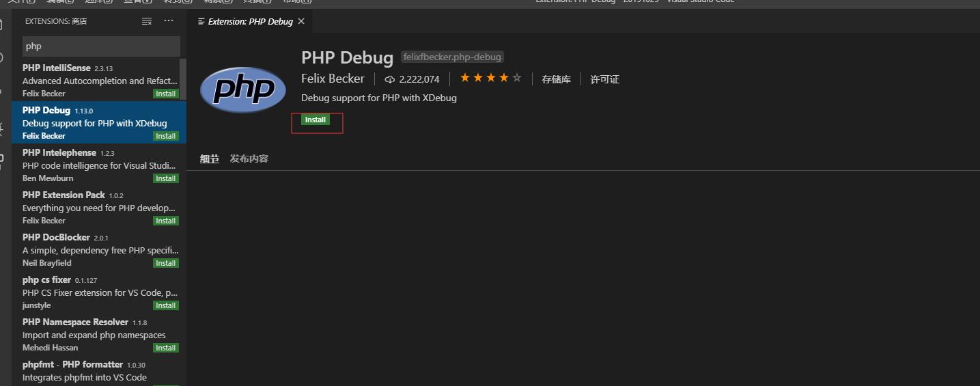Image resolution: width=980 pixels, height=386 pixels.
Task: Click the five-star rating of PHP Debug
Action: tap(490, 79)
